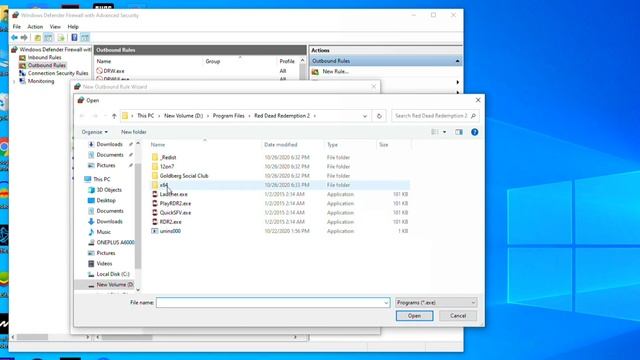640x360 pixels.
Task: Change view layout icon in Open dialog
Action: (435, 132)
